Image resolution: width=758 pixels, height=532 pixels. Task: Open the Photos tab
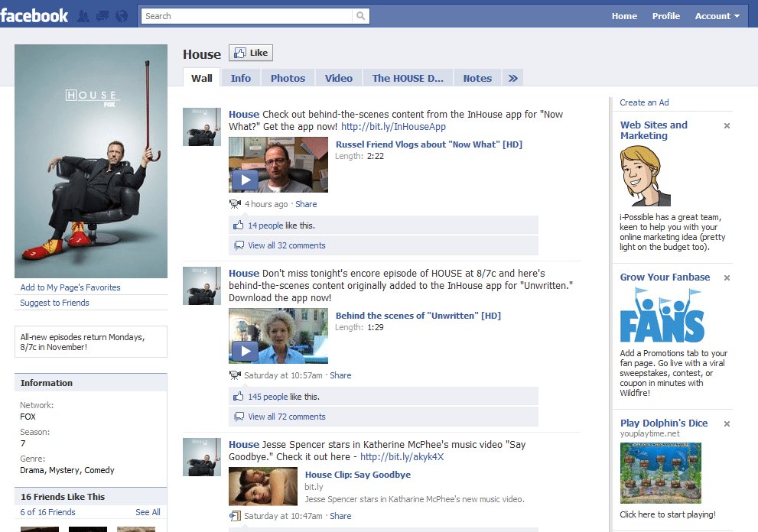288,78
